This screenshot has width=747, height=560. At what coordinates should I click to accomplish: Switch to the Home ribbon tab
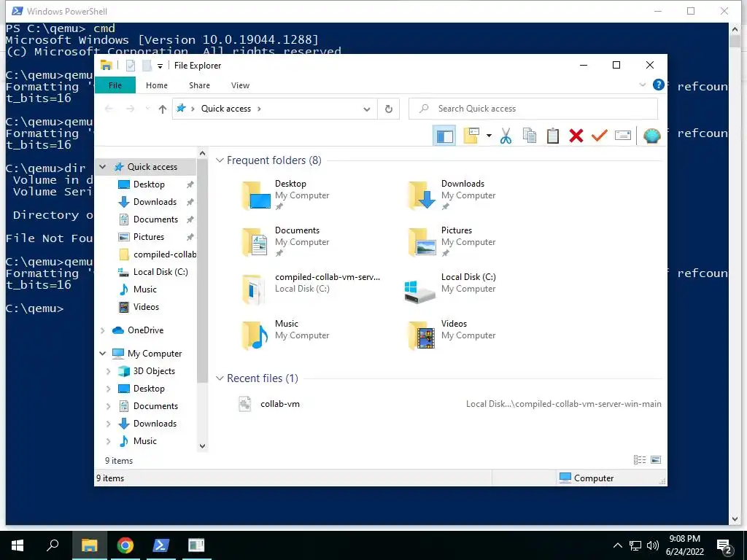pos(157,85)
